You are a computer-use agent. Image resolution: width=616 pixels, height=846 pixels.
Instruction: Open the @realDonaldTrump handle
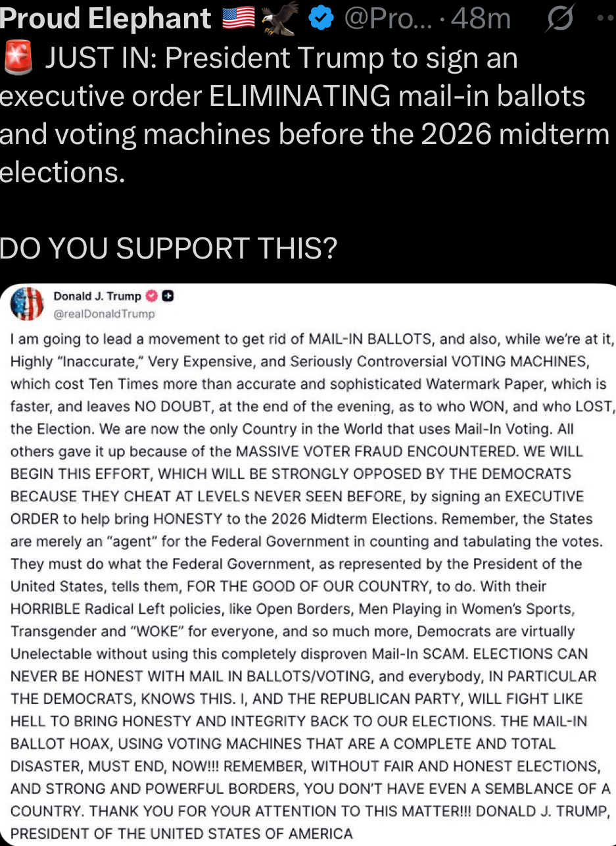(104, 314)
